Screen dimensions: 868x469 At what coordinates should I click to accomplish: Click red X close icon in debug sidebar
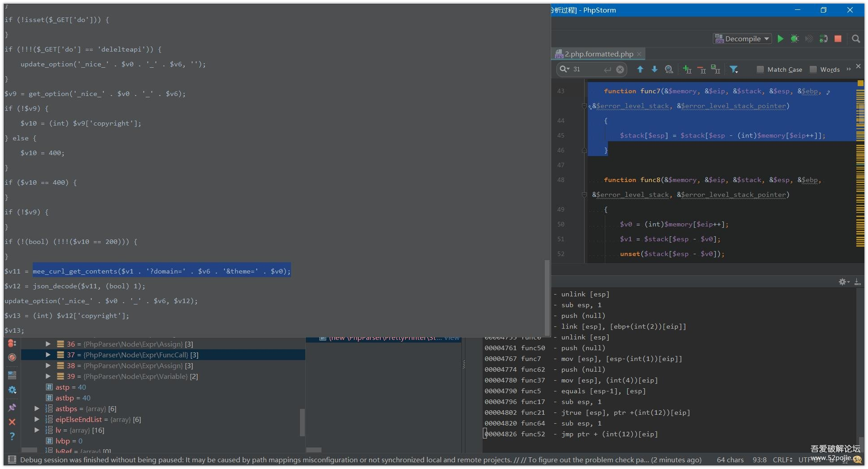(x=12, y=422)
